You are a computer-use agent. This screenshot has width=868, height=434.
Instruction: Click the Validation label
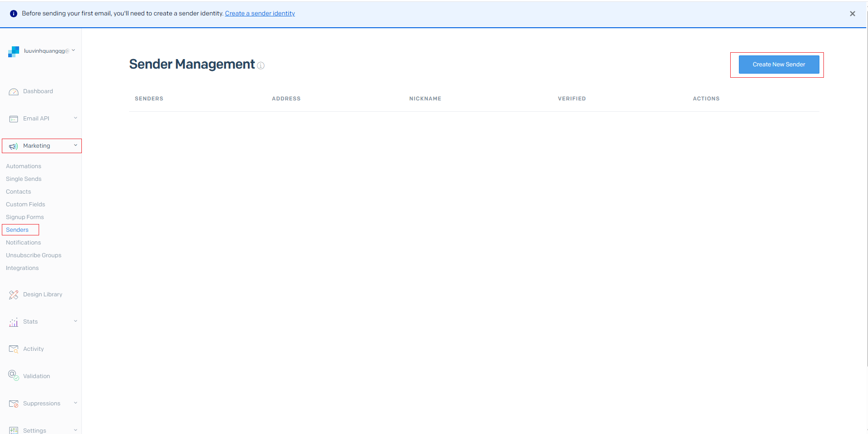[x=36, y=376]
